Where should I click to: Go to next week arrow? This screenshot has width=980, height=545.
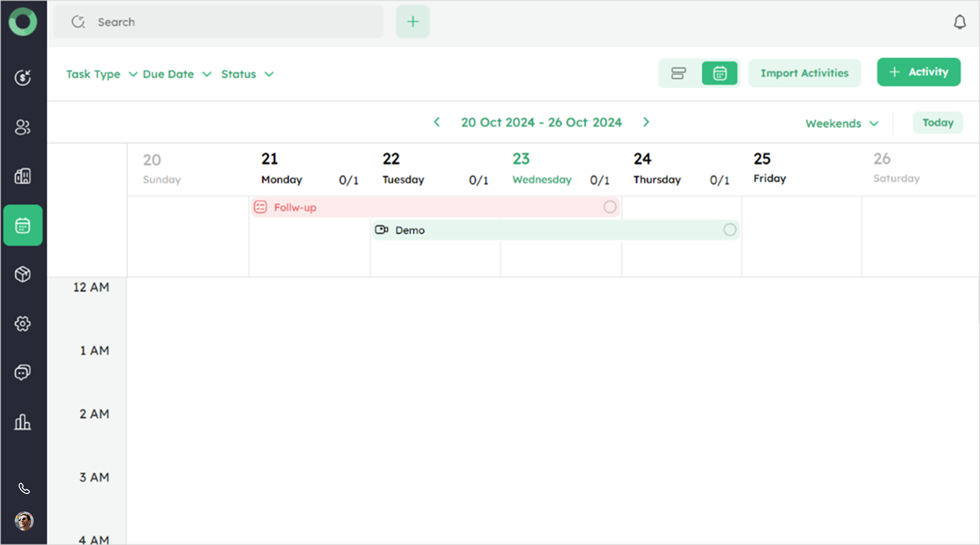click(x=646, y=122)
